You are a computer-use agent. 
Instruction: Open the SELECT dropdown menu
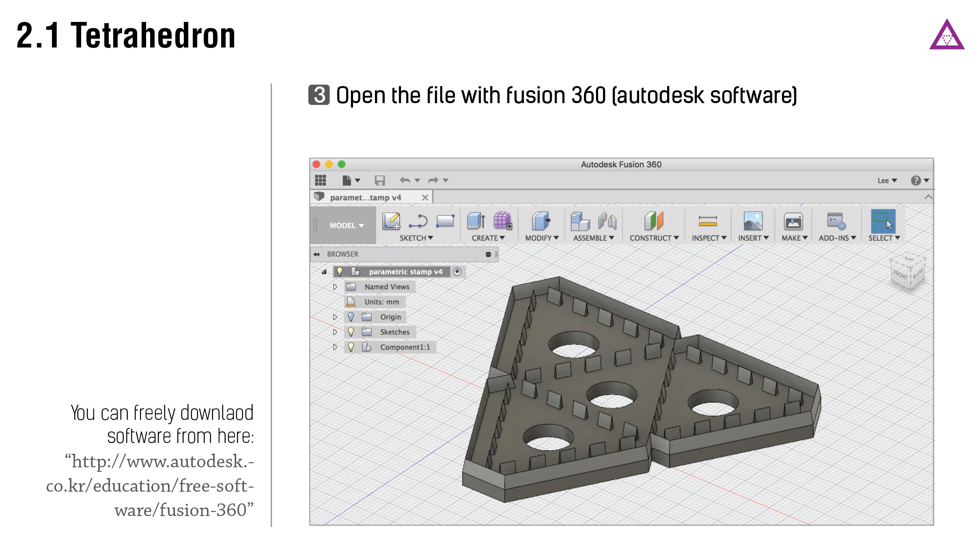click(x=884, y=238)
